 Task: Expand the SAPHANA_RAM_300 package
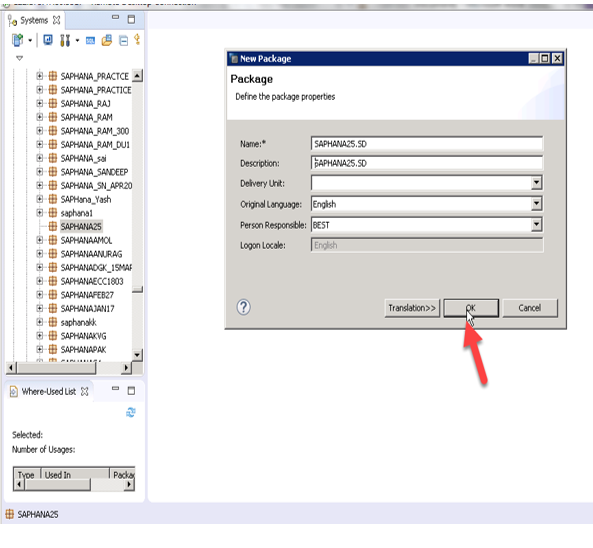(x=39, y=130)
